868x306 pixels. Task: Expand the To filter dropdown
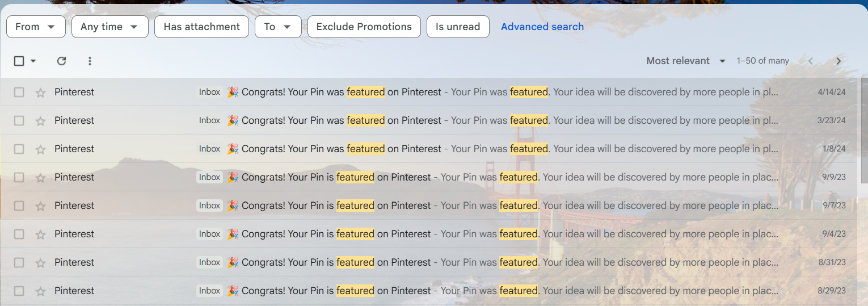coord(278,27)
